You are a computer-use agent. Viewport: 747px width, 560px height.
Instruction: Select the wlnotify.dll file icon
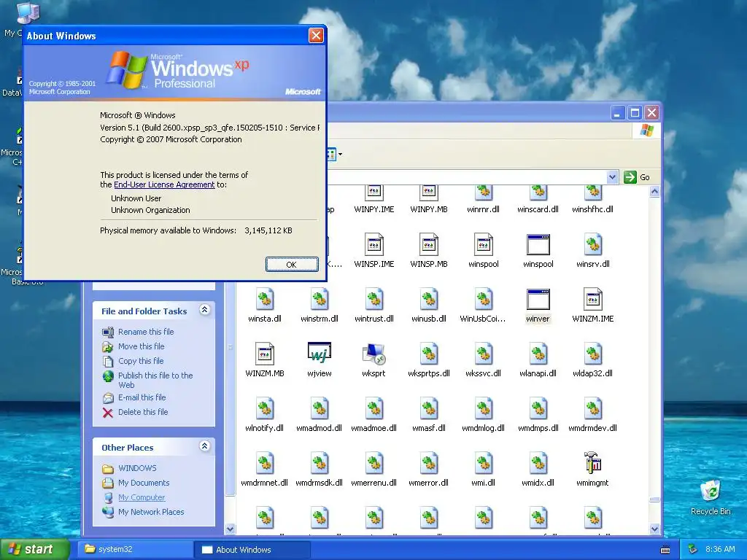pos(265,408)
